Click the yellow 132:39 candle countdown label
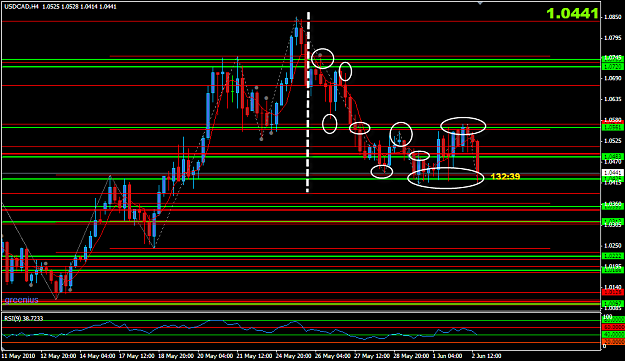Screen dimensions: 625x361 pos(505,176)
